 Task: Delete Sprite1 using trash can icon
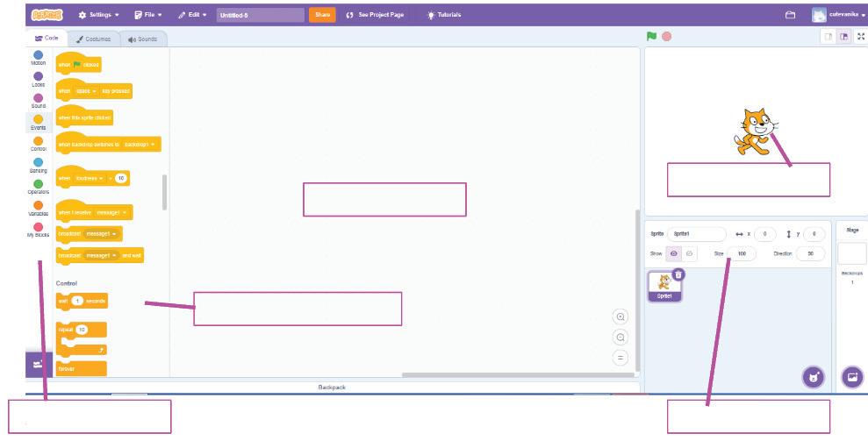[678, 274]
